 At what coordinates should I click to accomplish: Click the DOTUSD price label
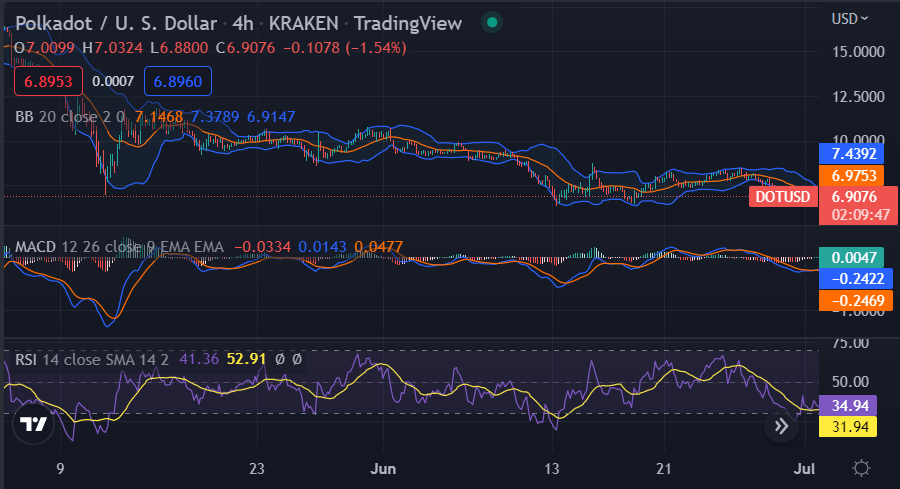click(783, 197)
